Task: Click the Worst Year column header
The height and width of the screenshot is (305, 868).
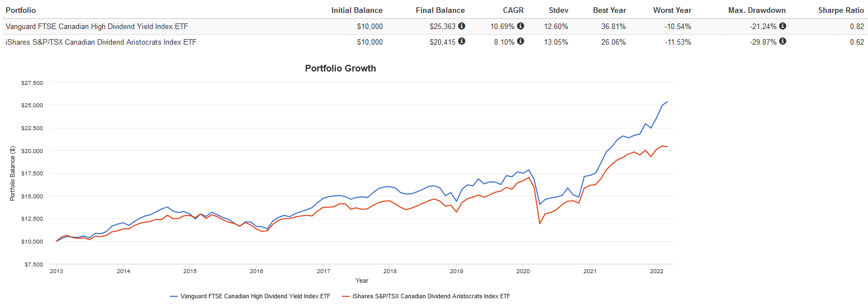Action: (672, 10)
